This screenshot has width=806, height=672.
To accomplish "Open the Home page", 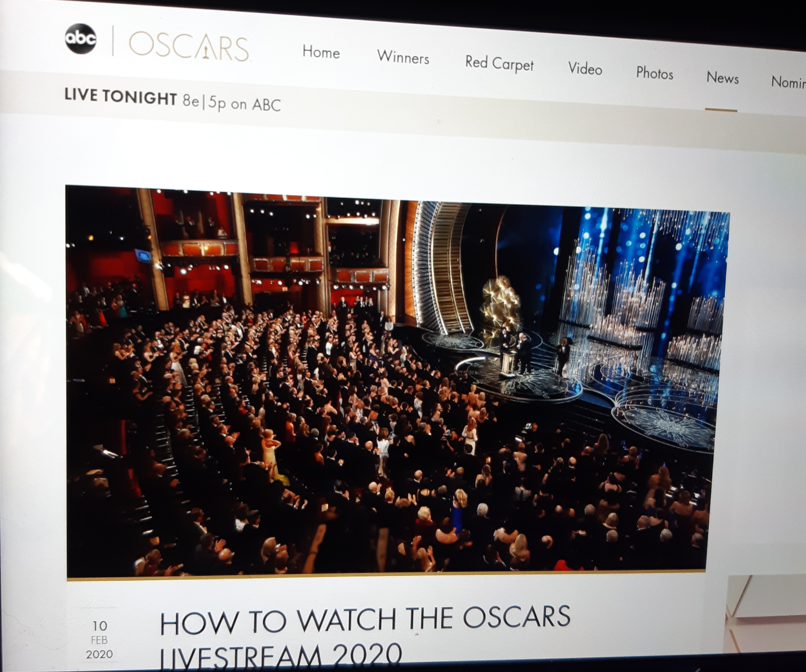I will point(321,52).
